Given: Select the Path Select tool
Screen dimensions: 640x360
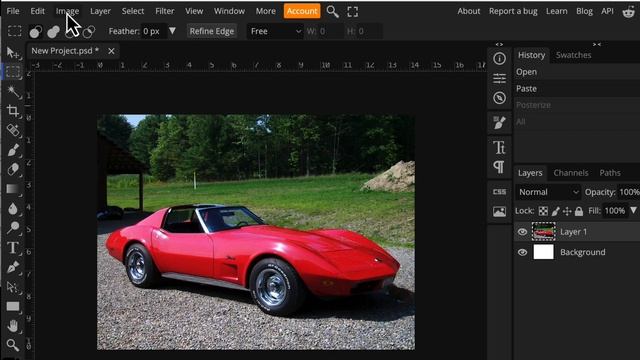Looking at the screenshot, I should click(x=13, y=287).
